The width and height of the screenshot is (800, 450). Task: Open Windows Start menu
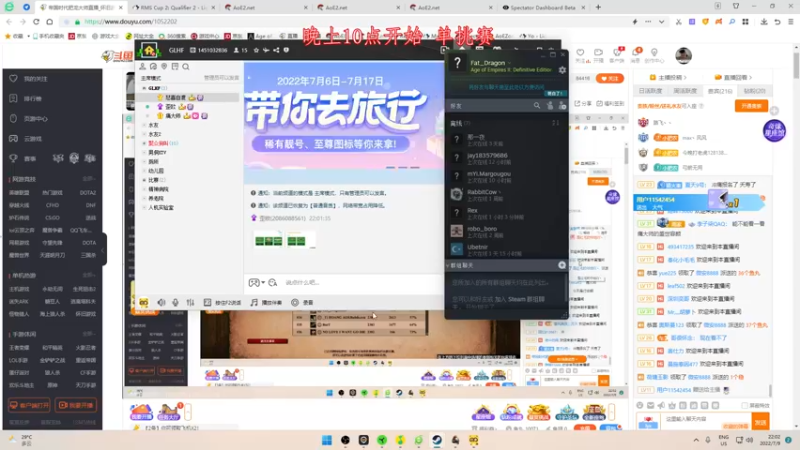327,440
